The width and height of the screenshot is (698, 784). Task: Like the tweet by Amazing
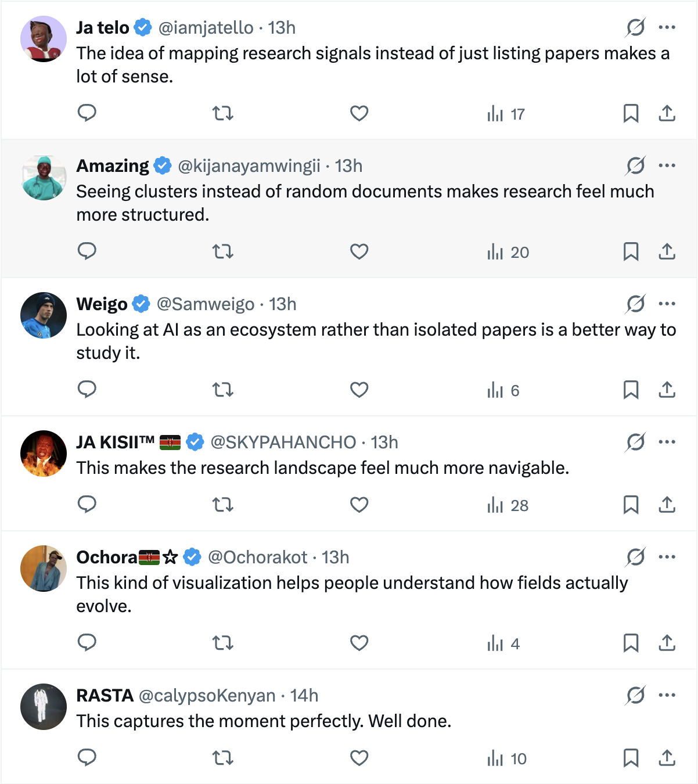(x=359, y=251)
